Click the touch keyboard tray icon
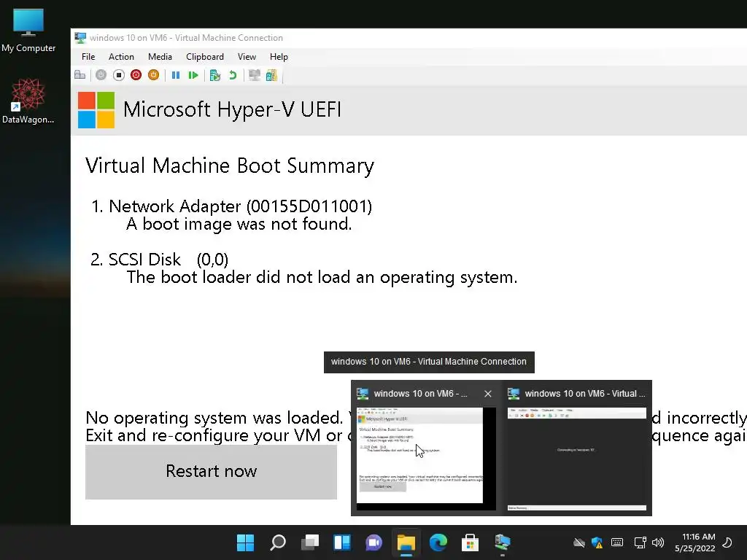Image resolution: width=747 pixels, height=560 pixels. coord(617,542)
